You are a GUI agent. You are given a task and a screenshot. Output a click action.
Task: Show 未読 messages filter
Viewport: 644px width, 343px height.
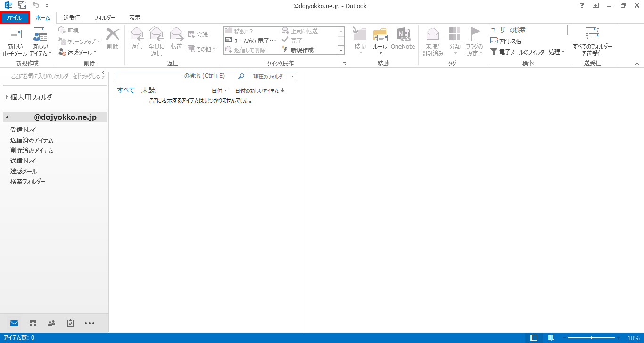click(x=149, y=90)
